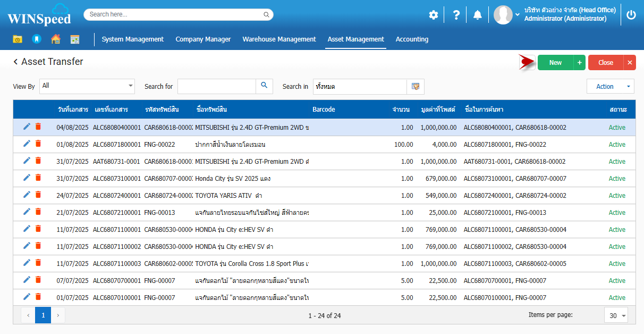The width and height of the screenshot is (644, 334).
Task: Click the search magnifier button beside Search for
Action: pos(264,86)
